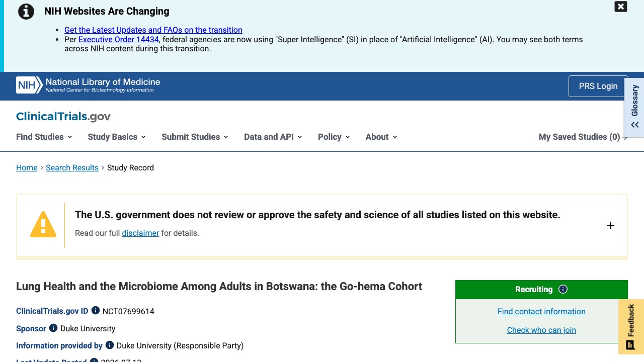The width and height of the screenshot is (644, 362).
Task: Open the Policy menu
Action: 334,137
